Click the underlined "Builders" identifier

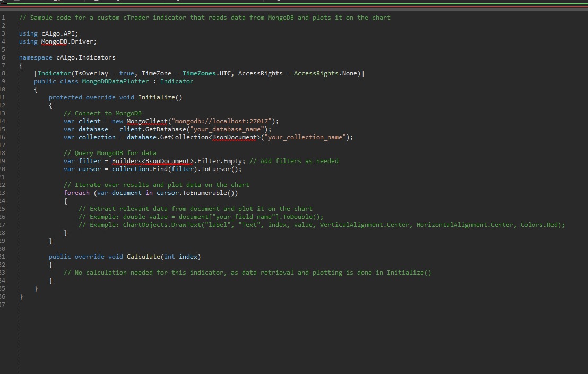click(x=127, y=161)
